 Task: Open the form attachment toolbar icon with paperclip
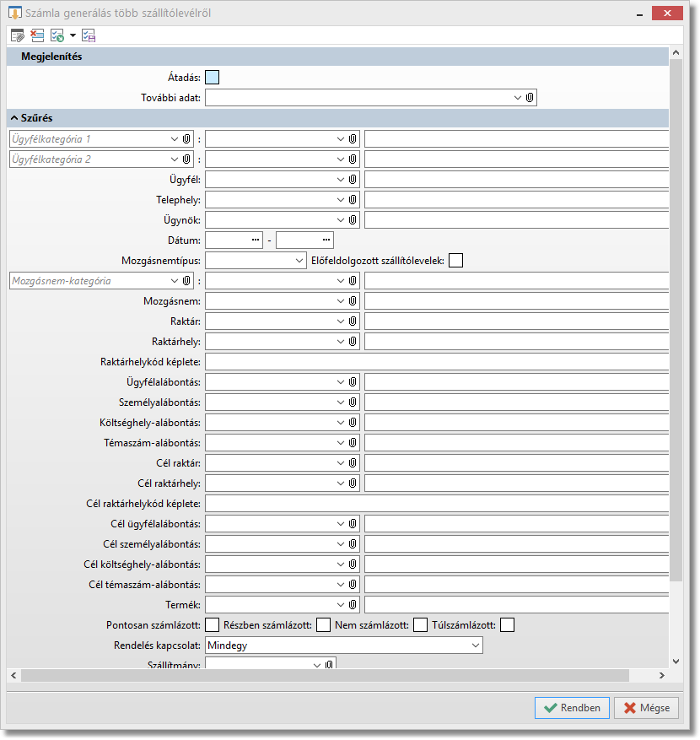(18, 35)
